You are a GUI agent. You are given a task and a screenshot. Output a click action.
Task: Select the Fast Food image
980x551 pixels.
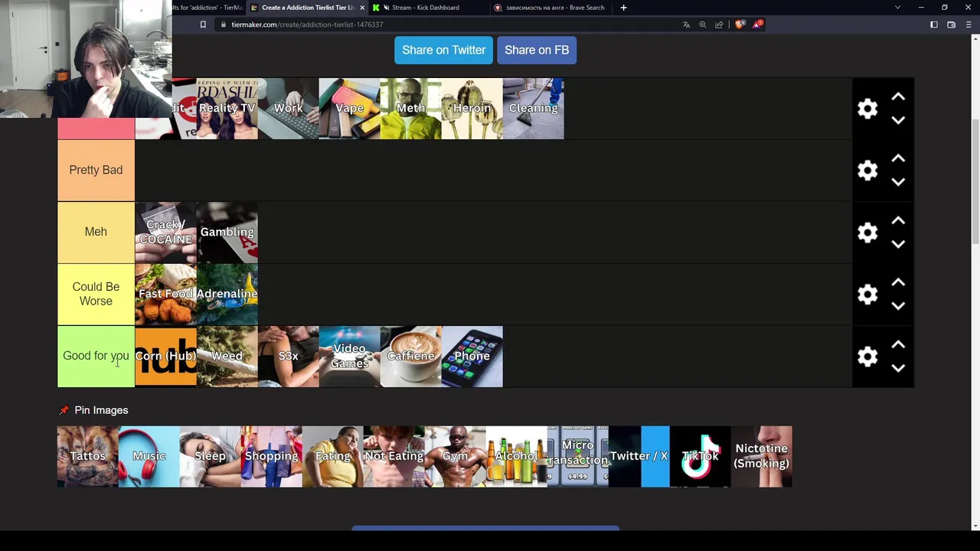[165, 294]
